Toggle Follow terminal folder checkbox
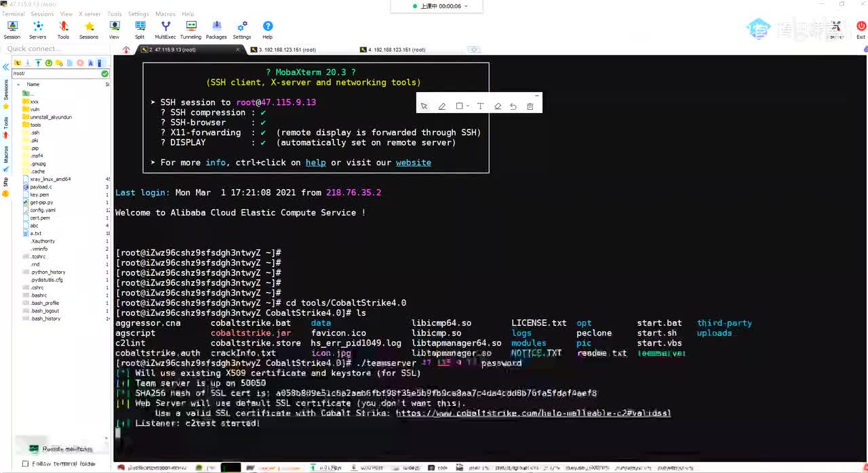This screenshot has height=473, width=868. pos(25,464)
